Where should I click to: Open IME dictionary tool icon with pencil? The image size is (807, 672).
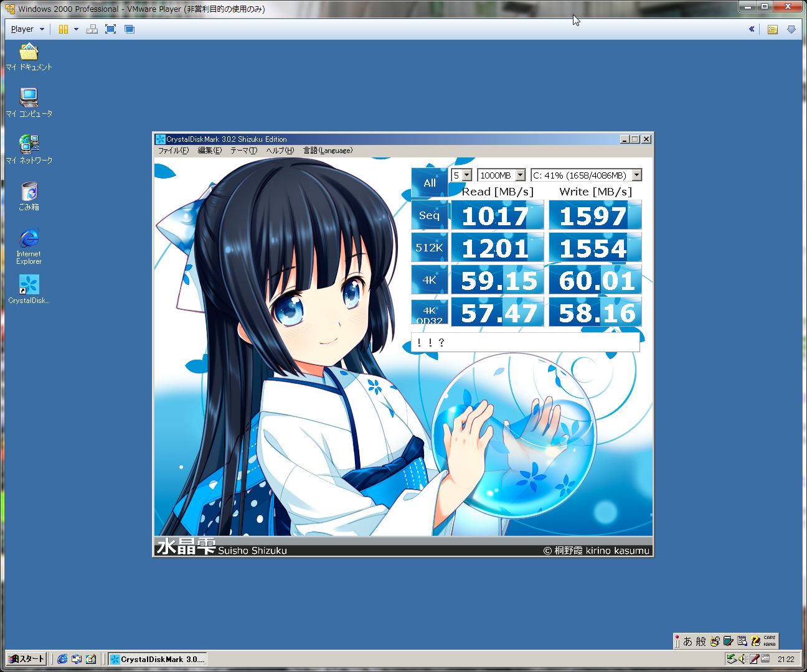728,641
